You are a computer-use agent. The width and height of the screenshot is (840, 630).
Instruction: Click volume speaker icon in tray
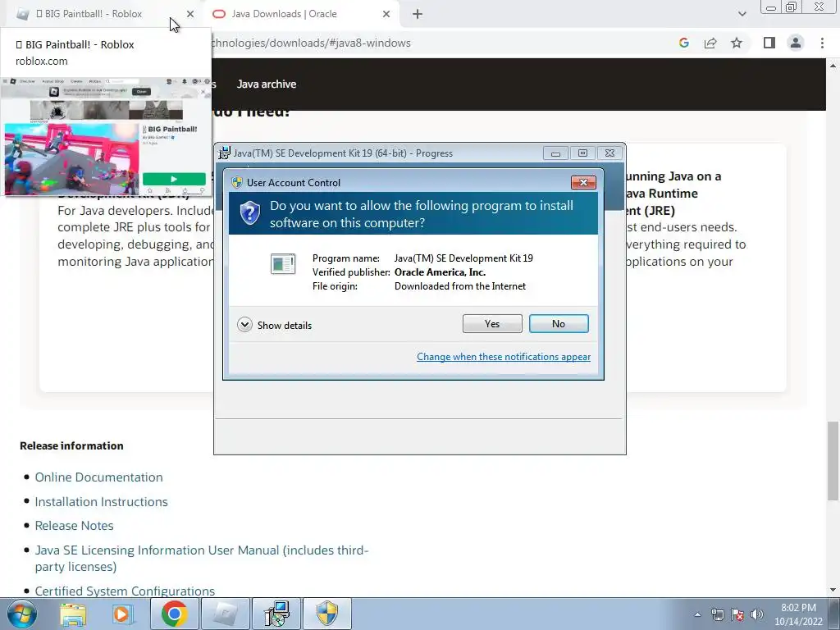coord(757,615)
